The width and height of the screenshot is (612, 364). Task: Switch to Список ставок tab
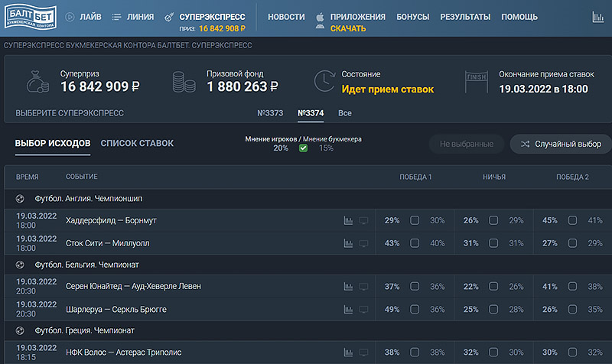click(x=137, y=143)
